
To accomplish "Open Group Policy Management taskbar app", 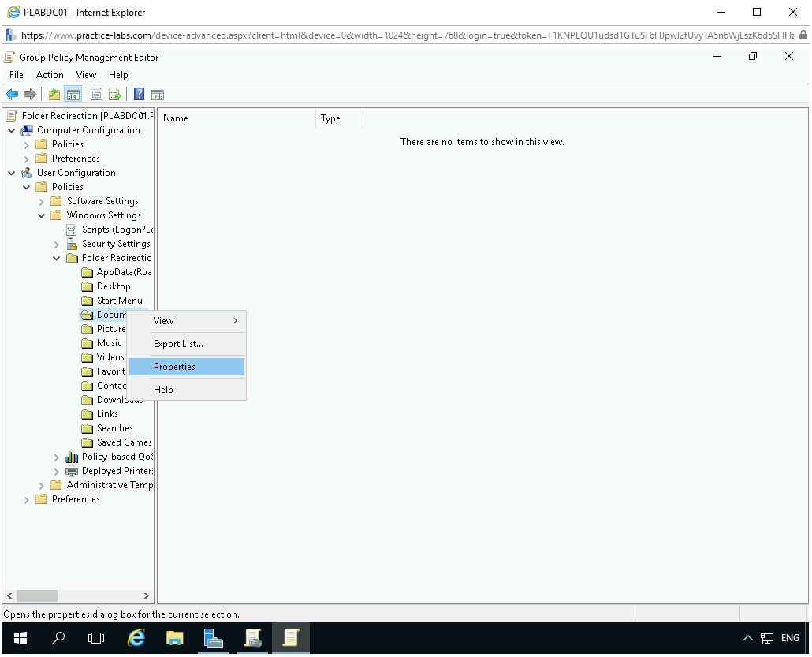I will pyautogui.click(x=253, y=638).
